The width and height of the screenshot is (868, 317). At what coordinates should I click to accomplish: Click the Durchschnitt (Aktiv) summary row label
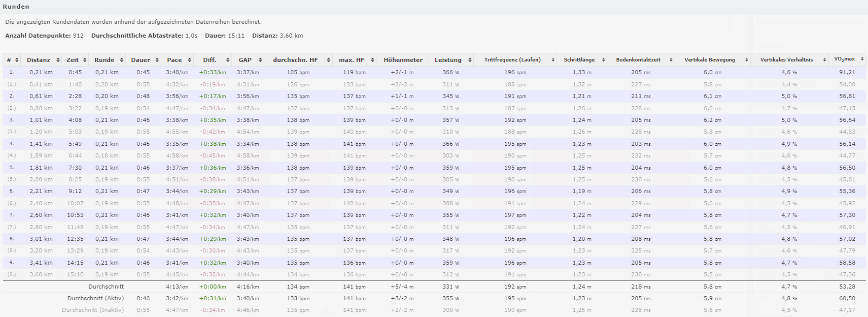point(95,298)
